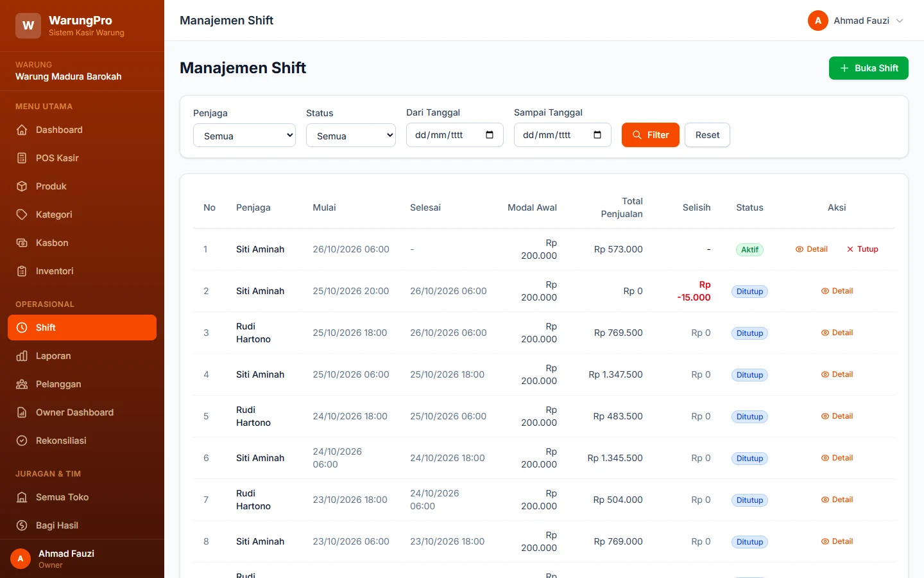
Task: Open calendar picker for Dari Tanggal
Action: click(490, 135)
